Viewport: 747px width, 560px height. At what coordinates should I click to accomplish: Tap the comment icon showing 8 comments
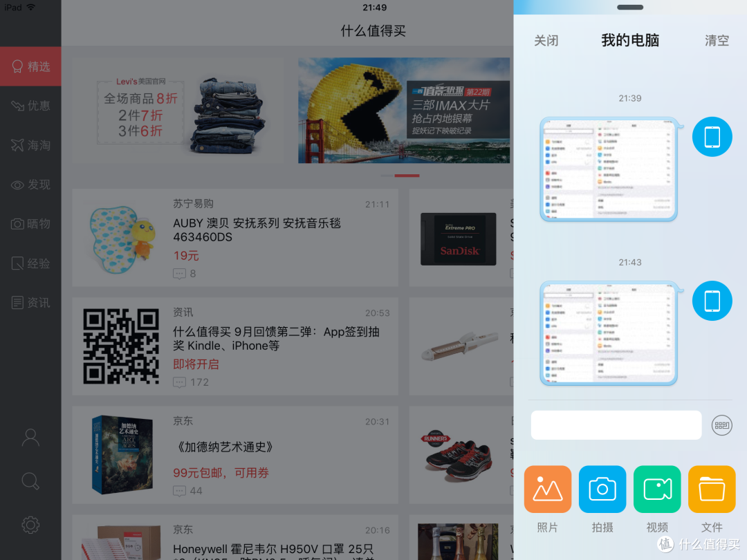pos(179,274)
